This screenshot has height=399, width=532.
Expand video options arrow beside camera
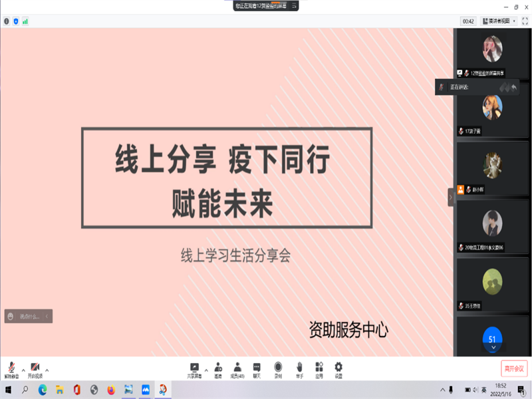(47, 370)
